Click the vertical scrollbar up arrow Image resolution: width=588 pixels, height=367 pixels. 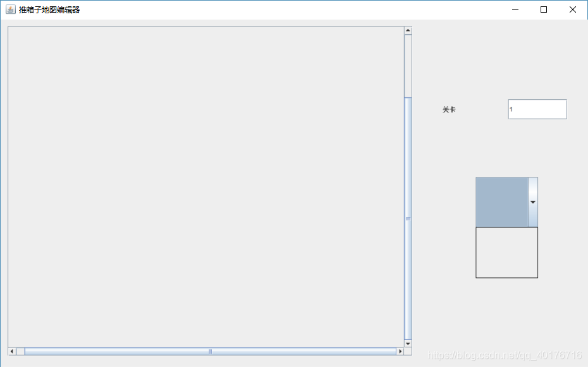click(408, 30)
